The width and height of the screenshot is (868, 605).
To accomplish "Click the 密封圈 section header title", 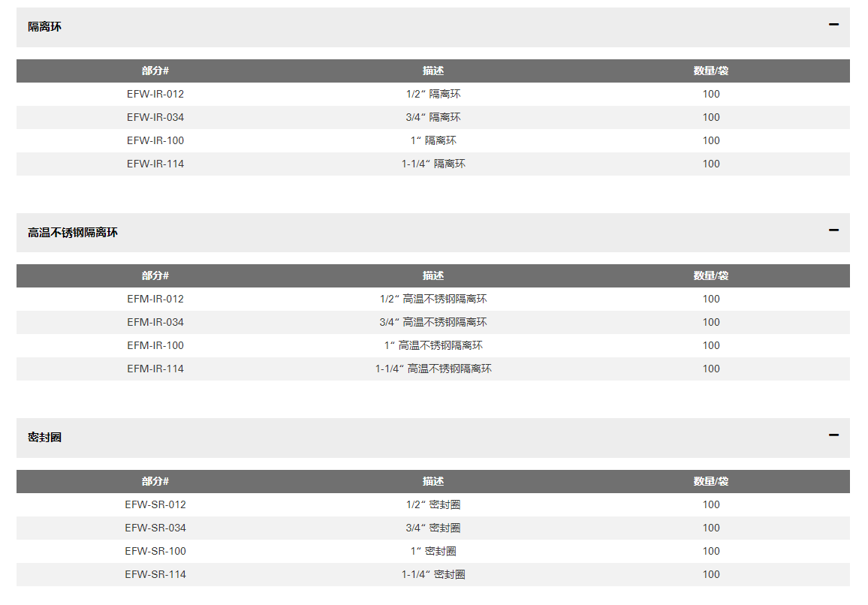I will click(45, 438).
